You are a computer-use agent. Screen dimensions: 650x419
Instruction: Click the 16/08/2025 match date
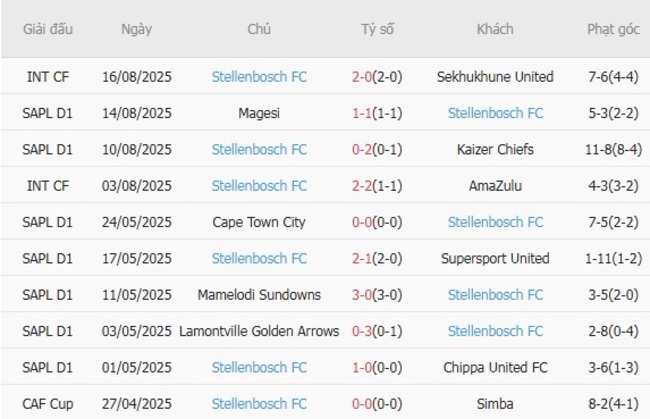(137, 76)
